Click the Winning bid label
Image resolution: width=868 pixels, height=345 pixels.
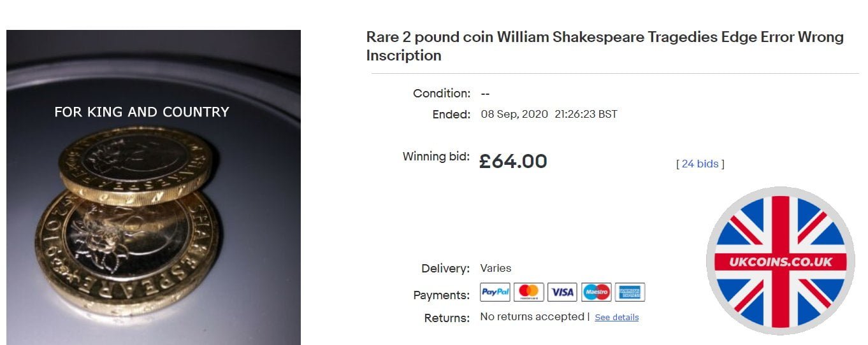click(x=436, y=156)
